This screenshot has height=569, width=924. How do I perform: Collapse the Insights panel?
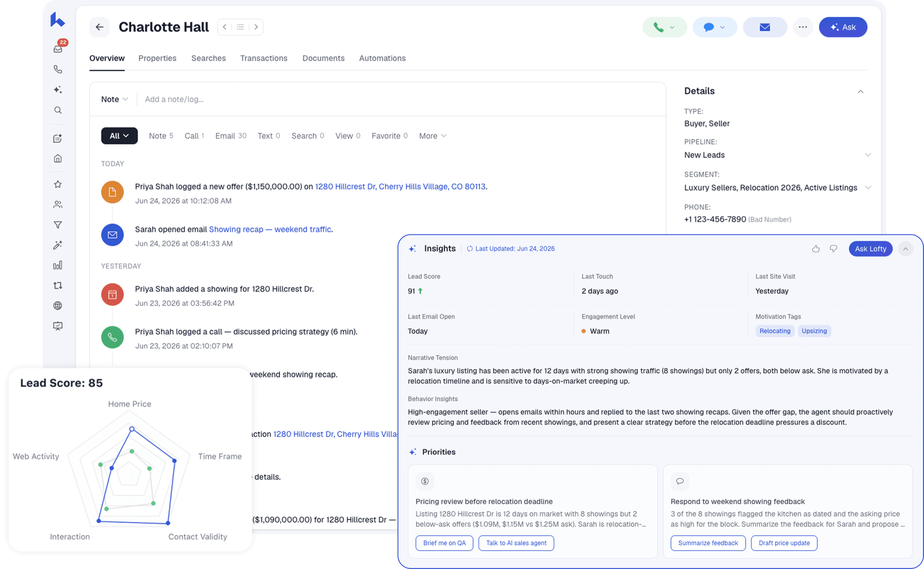[906, 249]
